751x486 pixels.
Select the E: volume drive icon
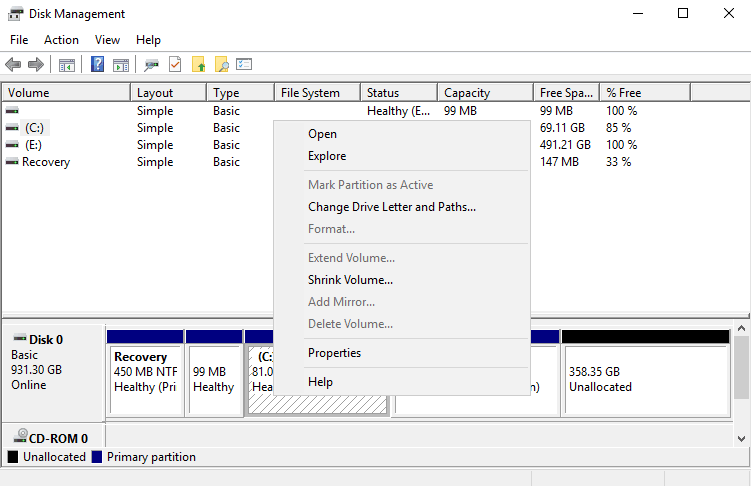(12, 145)
